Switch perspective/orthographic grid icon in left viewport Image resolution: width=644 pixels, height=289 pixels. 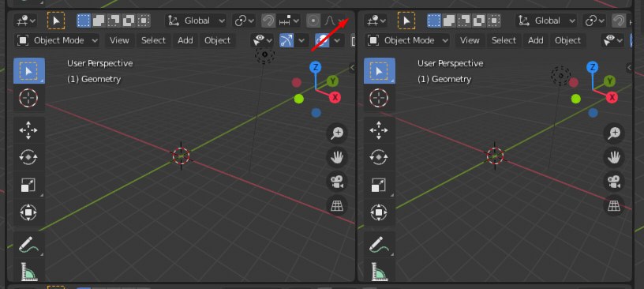click(x=337, y=205)
